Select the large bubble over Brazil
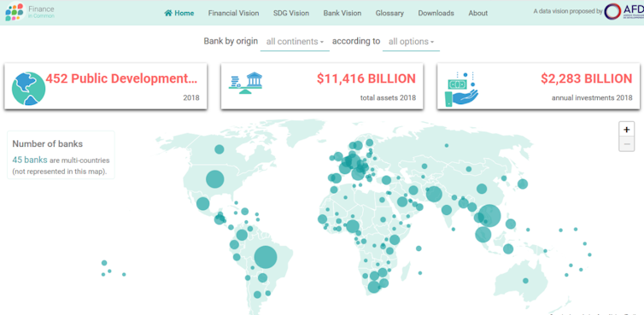Viewport: 644px width, 315px height. point(266,257)
